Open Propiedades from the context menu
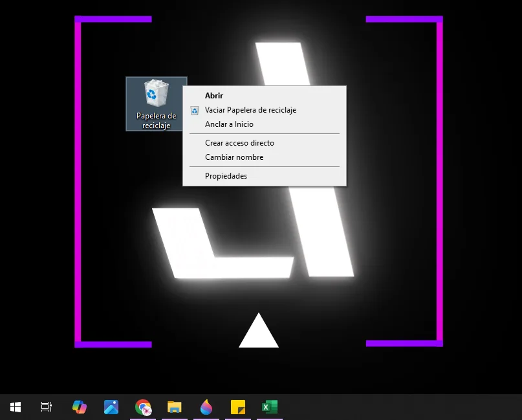This screenshot has height=420, width=522. tap(265, 176)
